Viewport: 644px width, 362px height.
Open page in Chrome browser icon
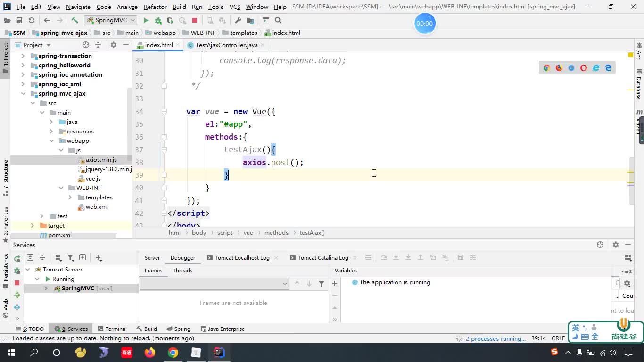pyautogui.click(x=546, y=68)
